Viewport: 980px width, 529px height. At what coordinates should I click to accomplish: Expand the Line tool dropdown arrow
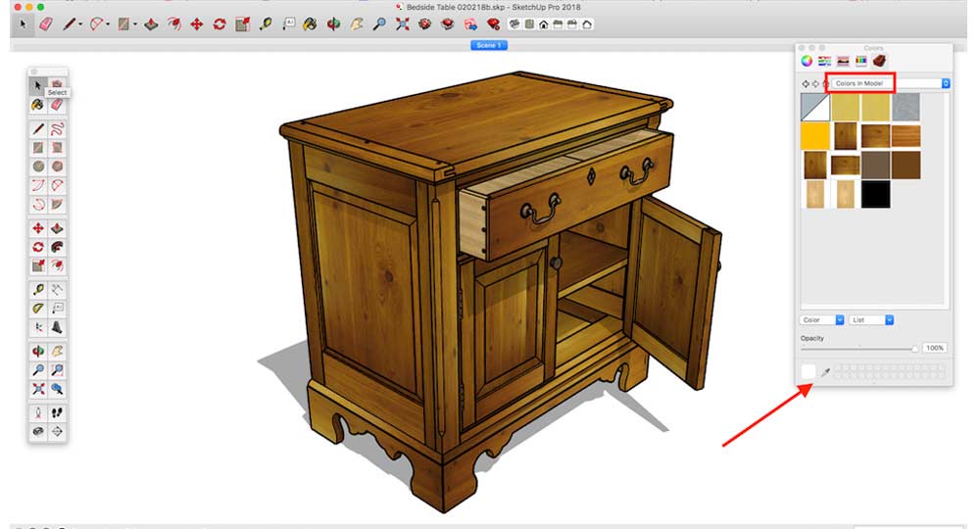coord(81,24)
